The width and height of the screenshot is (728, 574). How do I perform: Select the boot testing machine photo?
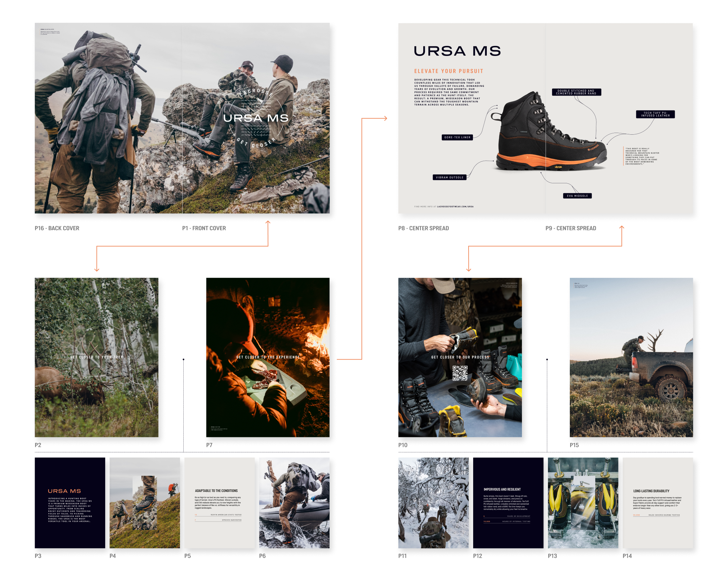tap(583, 503)
